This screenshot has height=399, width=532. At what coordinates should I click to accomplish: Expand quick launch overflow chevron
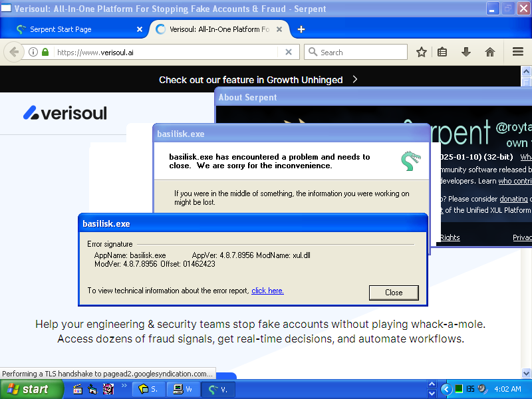point(124,386)
